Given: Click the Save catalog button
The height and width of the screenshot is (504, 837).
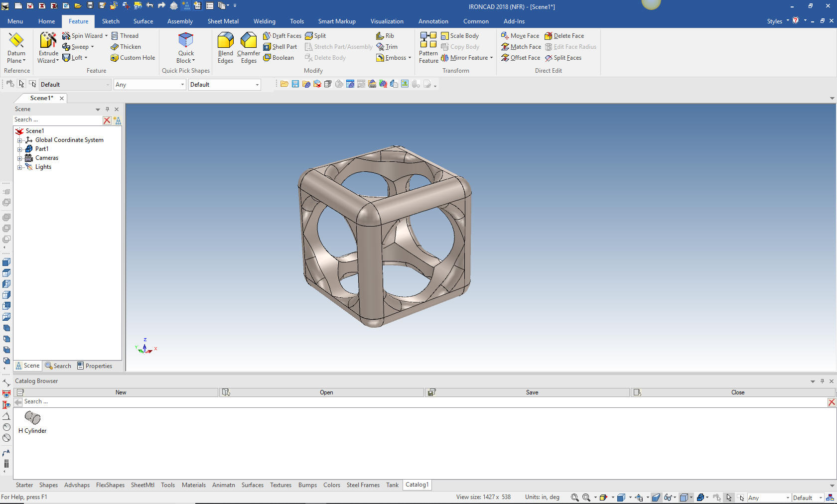Looking at the screenshot, I should (x=532, y=392).
